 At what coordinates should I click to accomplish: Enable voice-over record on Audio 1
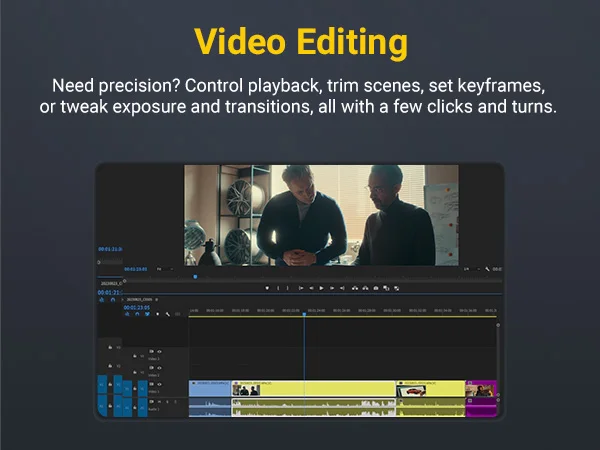point(175,401)
